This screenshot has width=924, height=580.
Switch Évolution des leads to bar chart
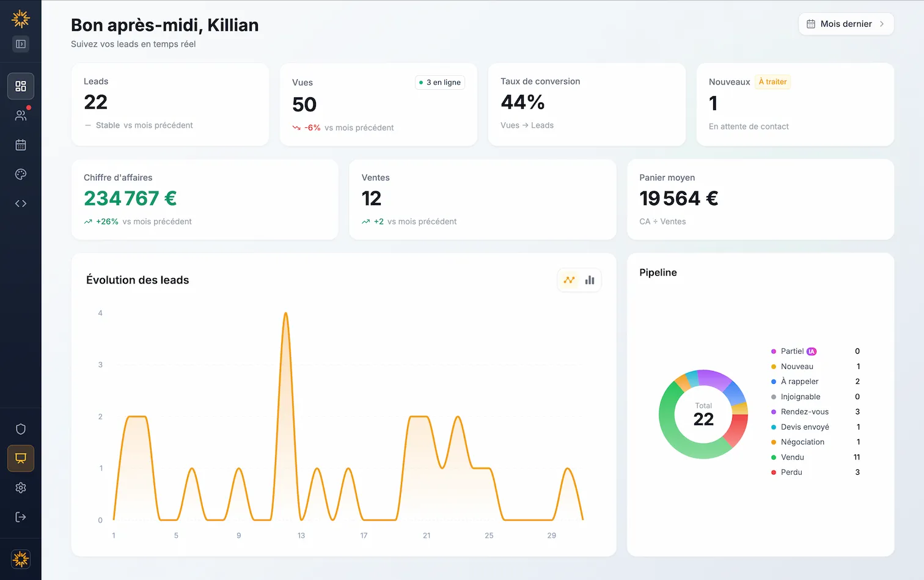589,279
